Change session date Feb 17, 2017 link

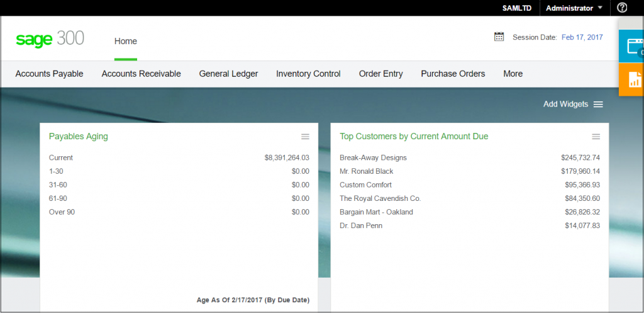coord(582,37)
